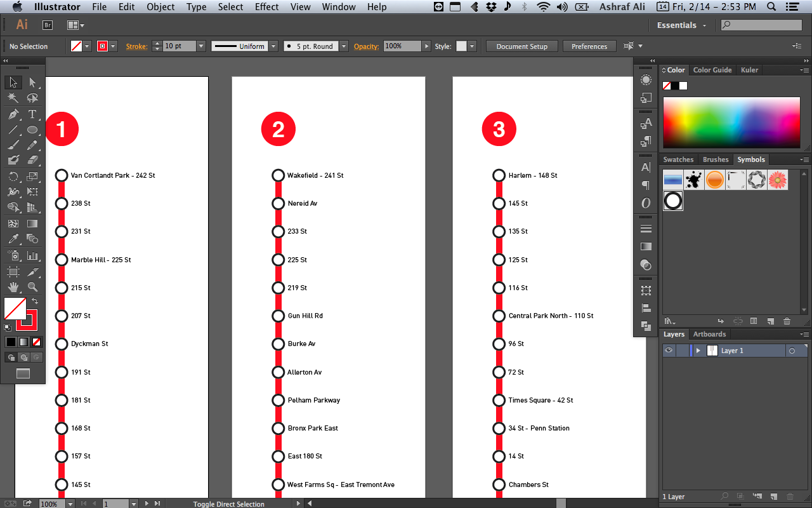Set color mode to solid Color in toolbox
Viewport: 812px width, 508px height.
[11, 342]
